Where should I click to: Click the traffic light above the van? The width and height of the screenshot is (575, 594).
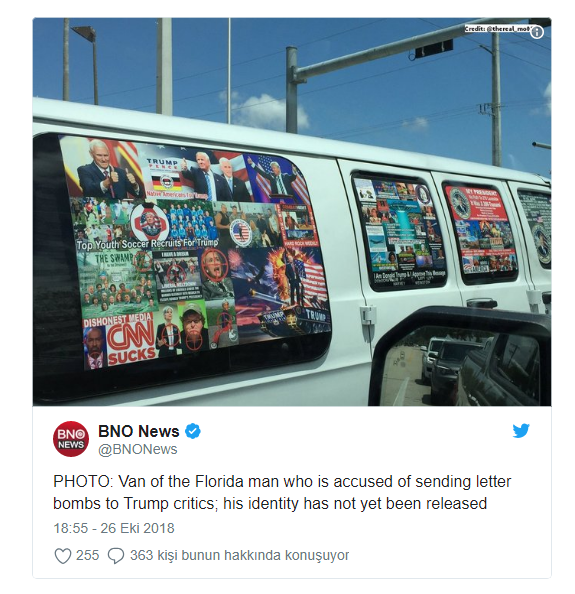(x=434, y=48)
